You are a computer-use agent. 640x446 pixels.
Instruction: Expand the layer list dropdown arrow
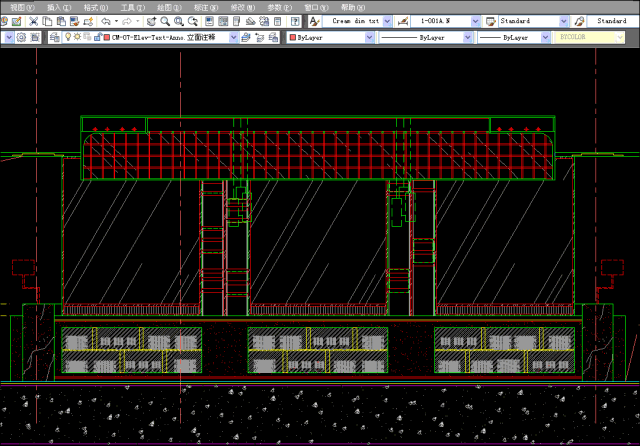point(233,38)
